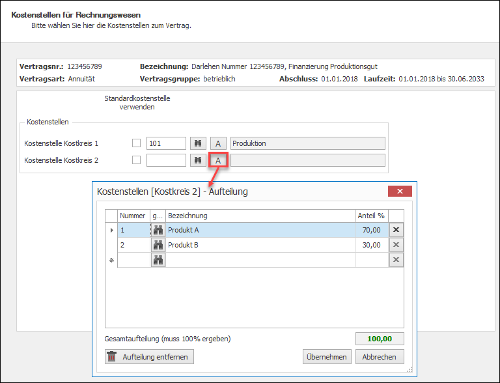
Task: Cancel the dialog with Abbrechen
Action: (x=379, y=357)
